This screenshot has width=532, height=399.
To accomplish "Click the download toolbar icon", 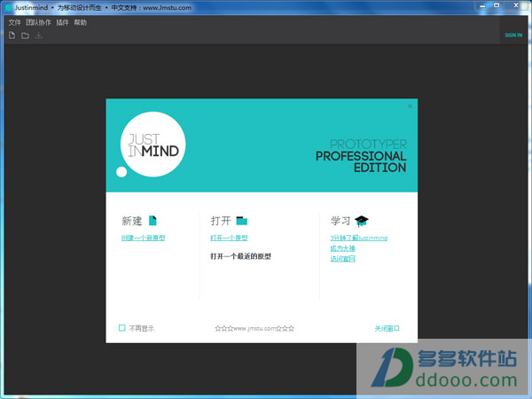I will [x=39, y=35].
